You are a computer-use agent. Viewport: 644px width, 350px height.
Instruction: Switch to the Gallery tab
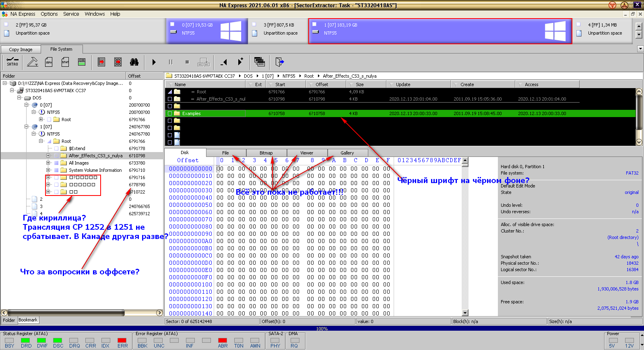pos(347,153)
